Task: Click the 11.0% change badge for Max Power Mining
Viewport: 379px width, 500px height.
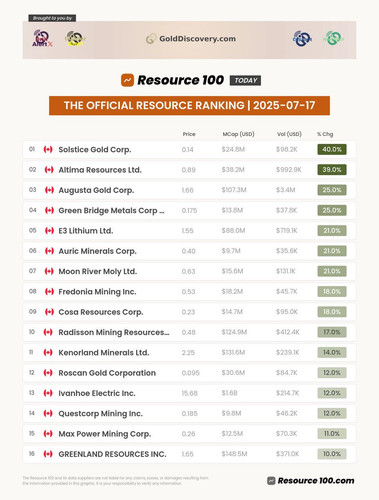Action: point(332,434)
